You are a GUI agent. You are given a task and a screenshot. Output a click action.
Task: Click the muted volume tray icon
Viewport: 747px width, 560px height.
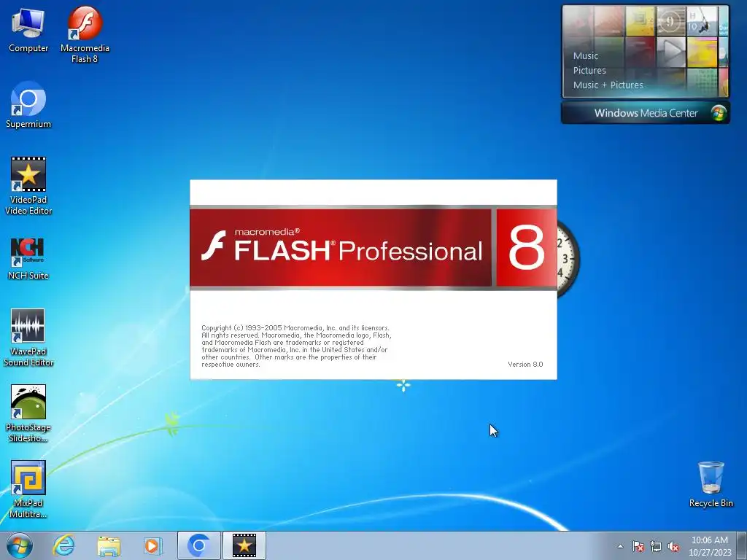pyautogui.click(x=673, y=546)
